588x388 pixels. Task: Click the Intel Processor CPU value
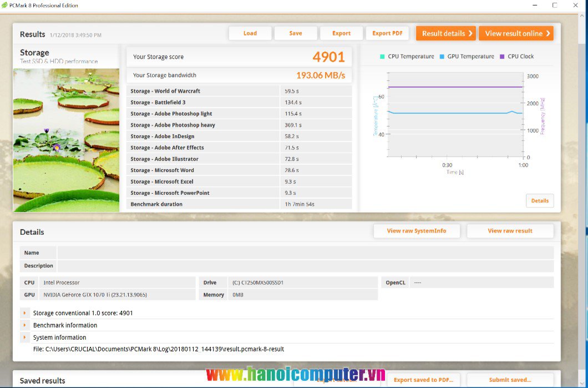pos(62,283)
